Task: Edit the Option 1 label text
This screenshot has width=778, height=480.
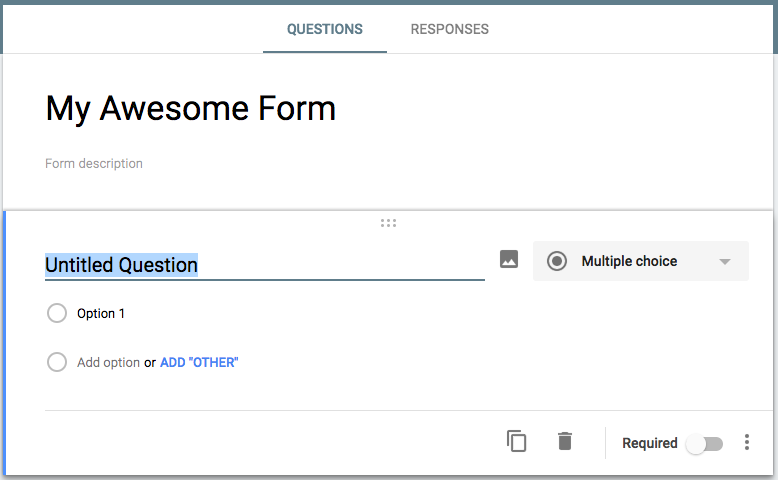Action: 101,314
